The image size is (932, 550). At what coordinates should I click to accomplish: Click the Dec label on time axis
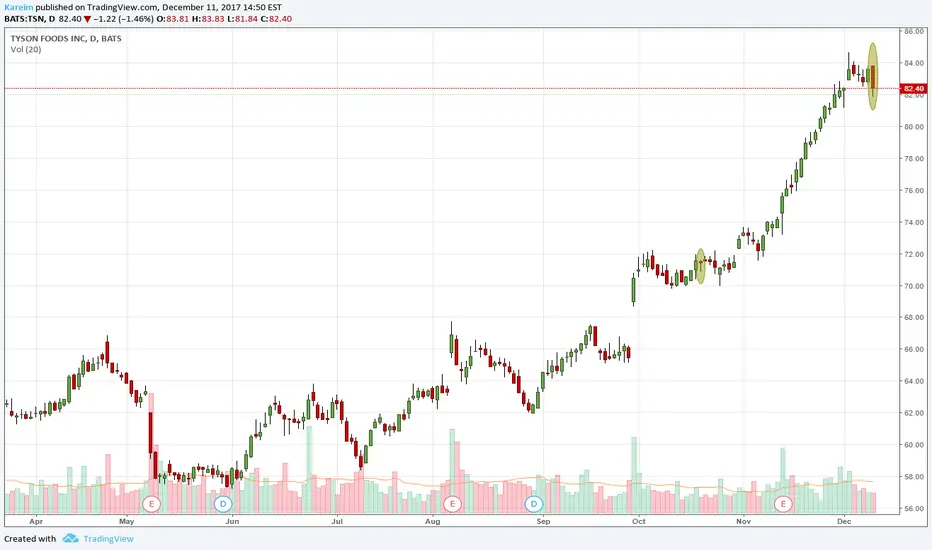coord(844,521)
